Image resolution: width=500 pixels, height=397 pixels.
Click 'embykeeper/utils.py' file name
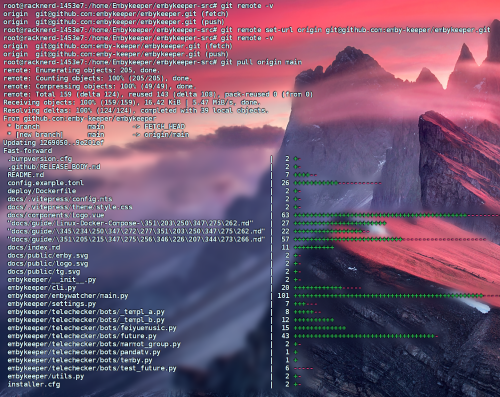point(46,376)
